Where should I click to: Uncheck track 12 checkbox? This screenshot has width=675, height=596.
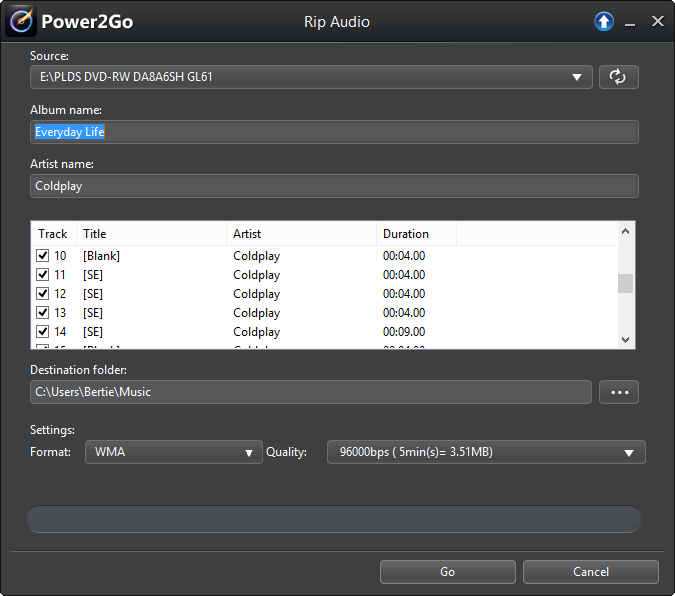tap(42, 294)
